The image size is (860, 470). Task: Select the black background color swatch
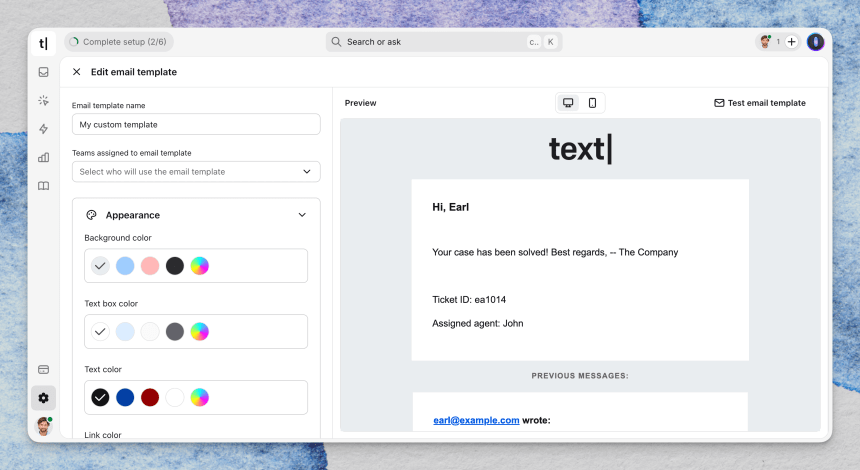click(x=174, y=266)
